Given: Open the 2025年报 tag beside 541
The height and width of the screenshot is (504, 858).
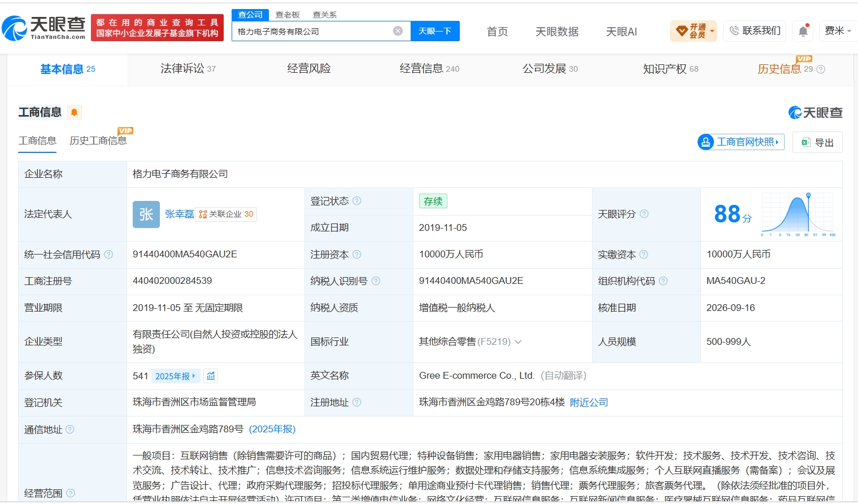Looking at the screenshot, I should pos(176,376).
